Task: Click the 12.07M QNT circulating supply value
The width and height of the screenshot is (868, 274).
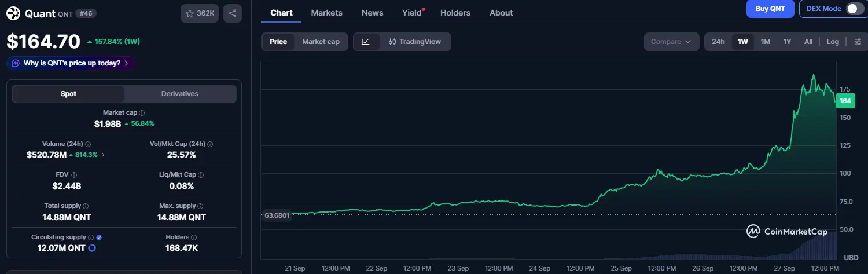Action: 61,248
